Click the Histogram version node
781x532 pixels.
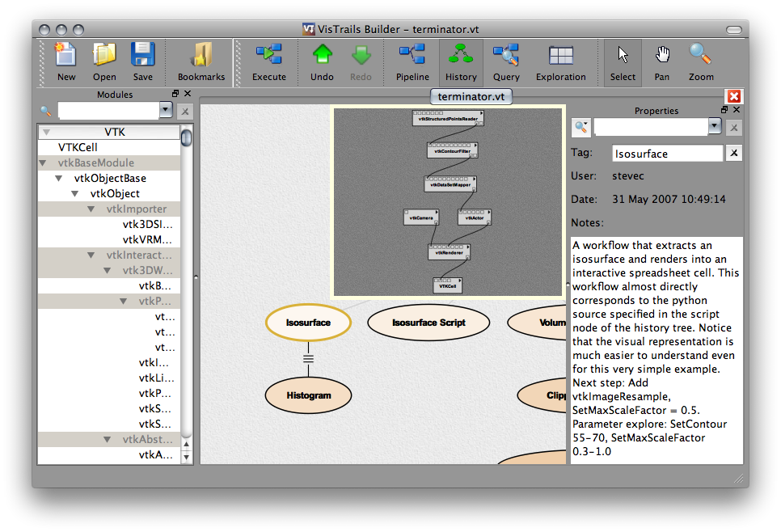pyautogui.click(x=309, y=395)
